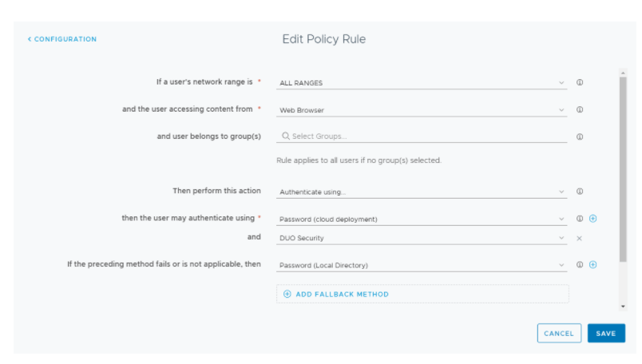Click the Select Groups search field
Screen dimensions: 642x364
(x=423, y=136)
